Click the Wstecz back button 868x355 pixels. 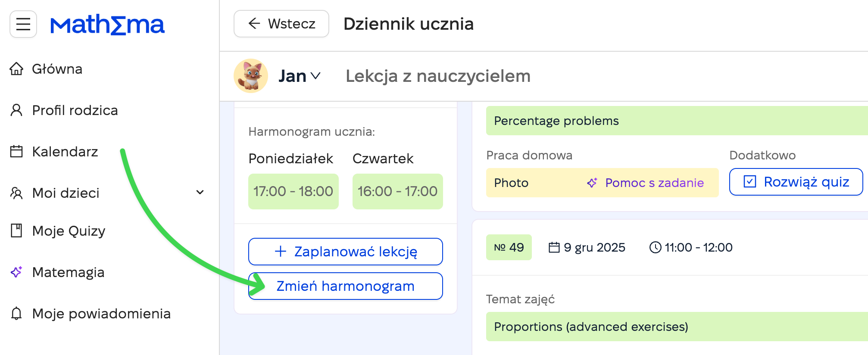pos(281,24)
